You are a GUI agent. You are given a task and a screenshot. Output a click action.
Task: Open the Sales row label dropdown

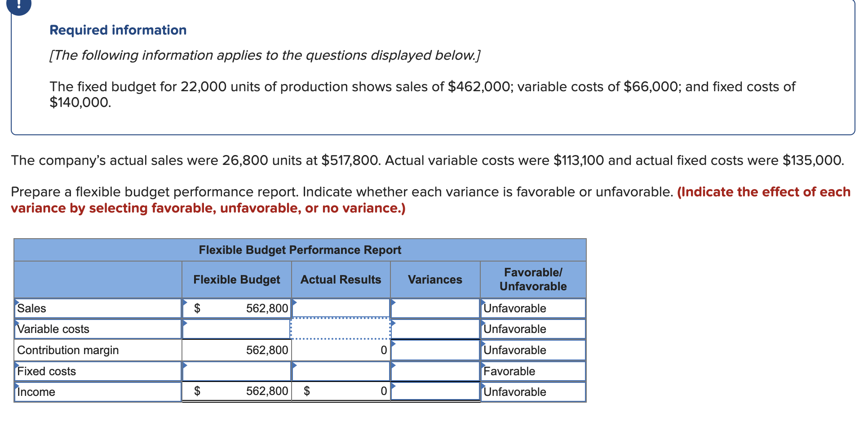pyautogui.click(x=98, y=308)
